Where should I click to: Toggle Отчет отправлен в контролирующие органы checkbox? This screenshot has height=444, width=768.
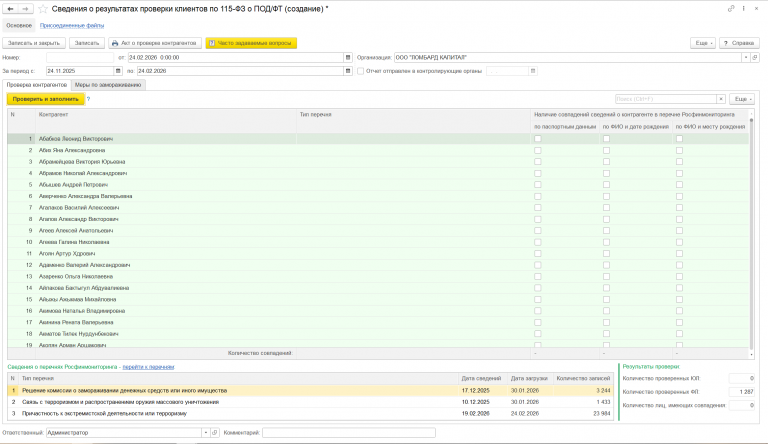tap(360, 71)
